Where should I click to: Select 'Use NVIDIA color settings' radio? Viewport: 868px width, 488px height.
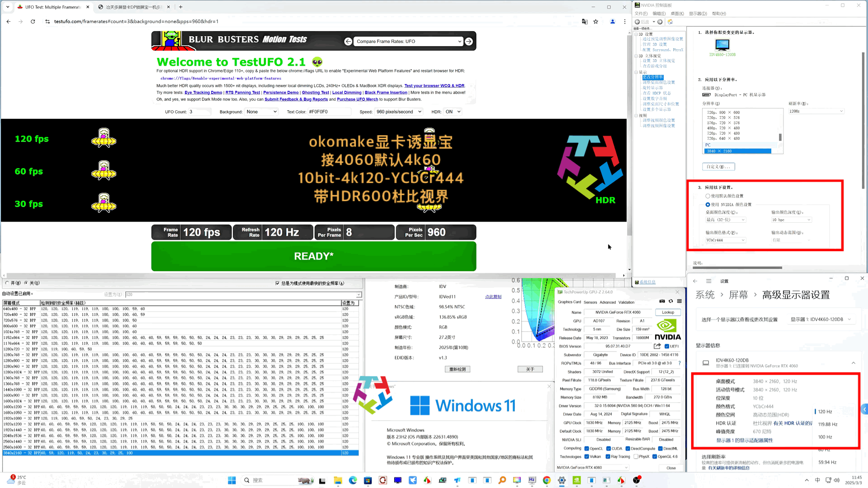point(708,205)
